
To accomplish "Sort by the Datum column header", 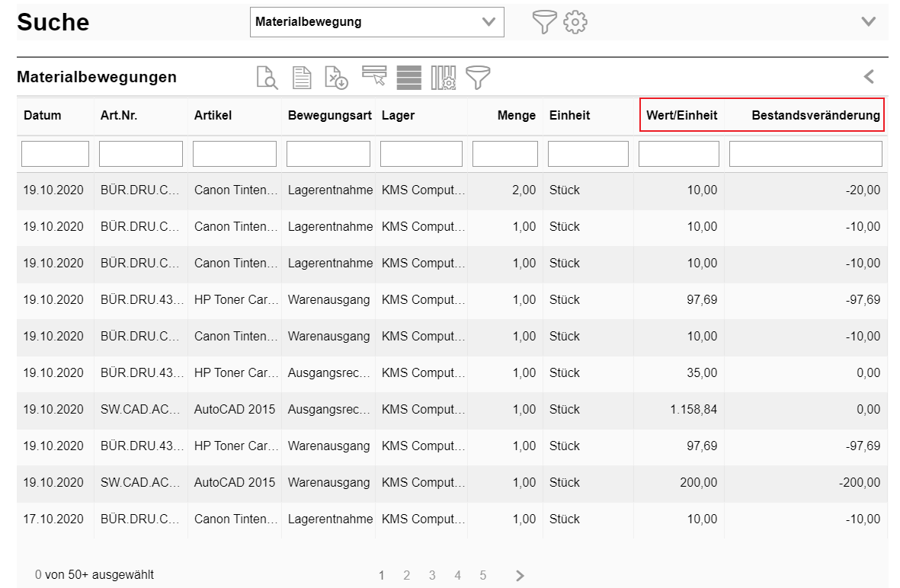I will click(42, 115).
